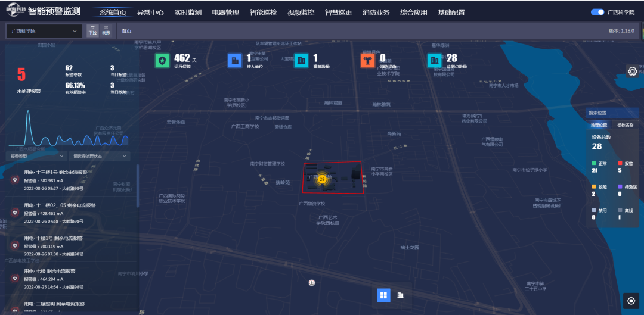Open alarm 用电·十楼1号 剩余电流报警
This screenshot has height=315, width=644.
(70, 245)
